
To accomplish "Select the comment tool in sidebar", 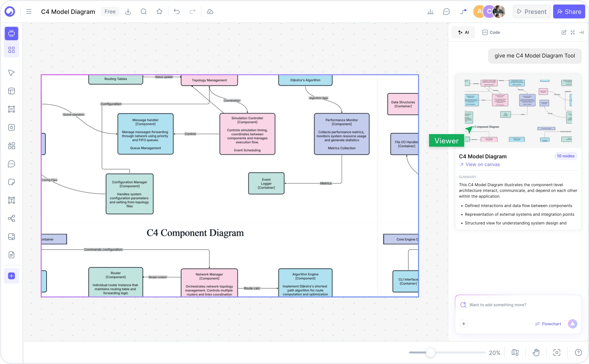I will click(x=11, y=164).
